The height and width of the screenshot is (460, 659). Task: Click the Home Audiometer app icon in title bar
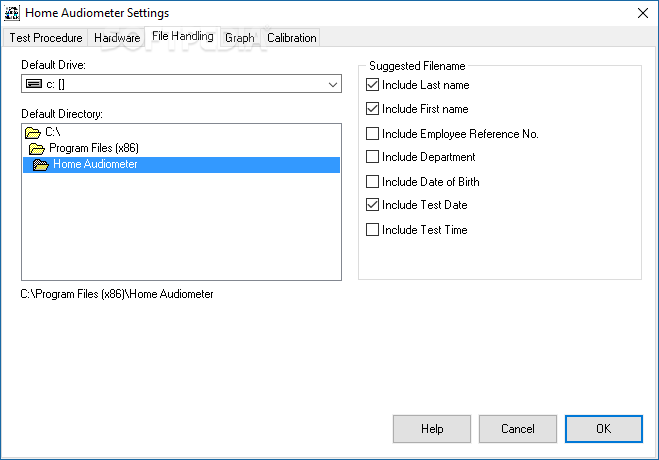point(12,13)
